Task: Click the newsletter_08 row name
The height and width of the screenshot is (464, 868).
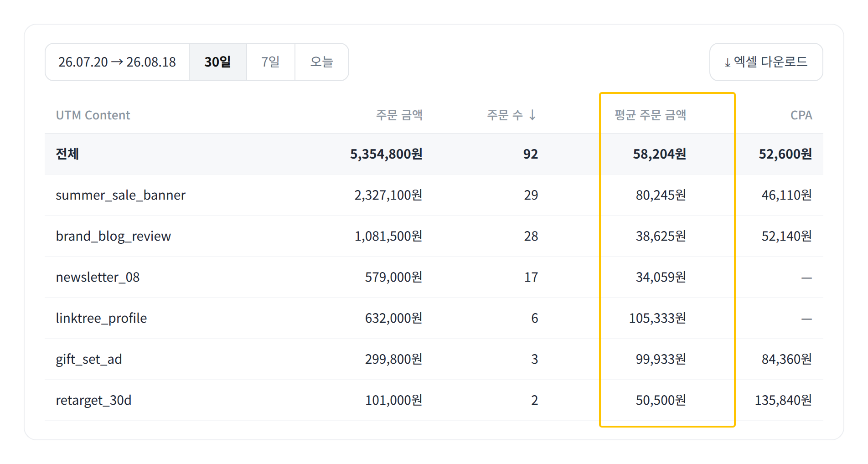Action: [98, 277]
